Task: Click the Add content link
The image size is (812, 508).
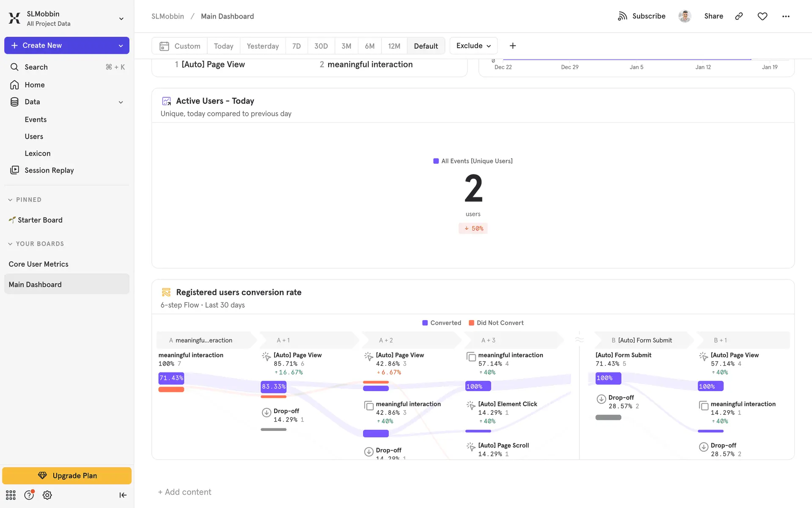Action: click(184, 492)
